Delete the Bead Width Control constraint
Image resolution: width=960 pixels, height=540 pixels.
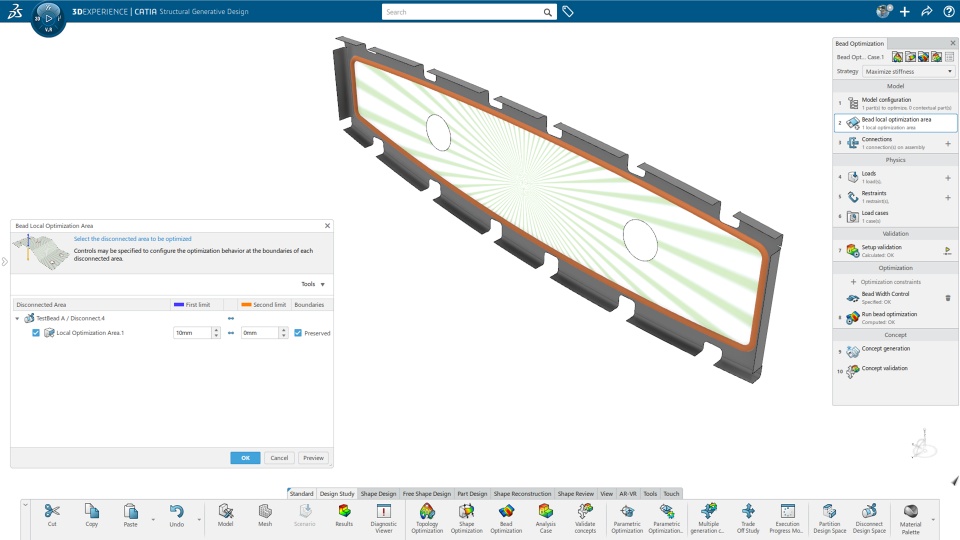pyautogui.click(x=948, y=298)
